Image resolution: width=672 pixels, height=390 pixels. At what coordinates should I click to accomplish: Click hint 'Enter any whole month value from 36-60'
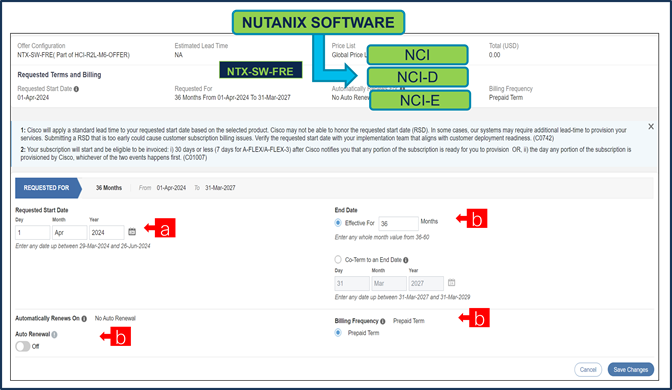pos(382,237)
